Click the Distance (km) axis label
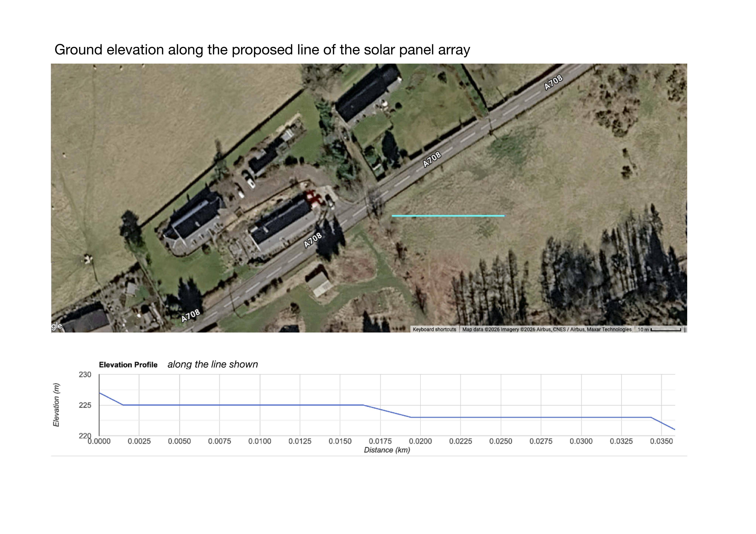Image resolution: width=756 pixels, height=534 pixels. coord(387,450)
